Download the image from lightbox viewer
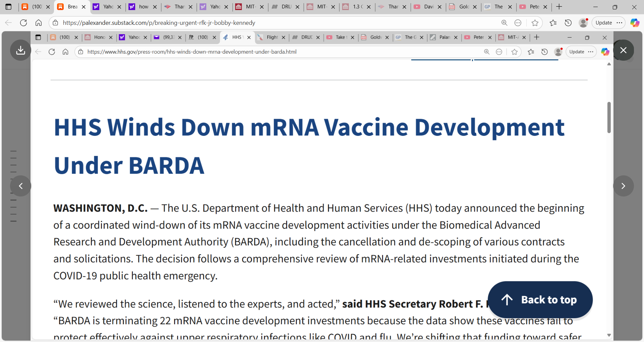 click(20, 50)
